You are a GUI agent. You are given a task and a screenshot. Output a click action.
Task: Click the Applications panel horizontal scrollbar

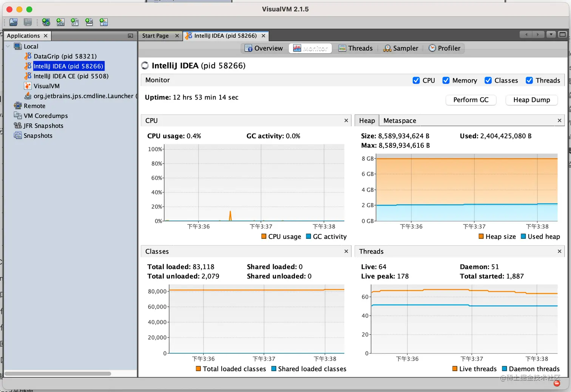click(58, 374)
